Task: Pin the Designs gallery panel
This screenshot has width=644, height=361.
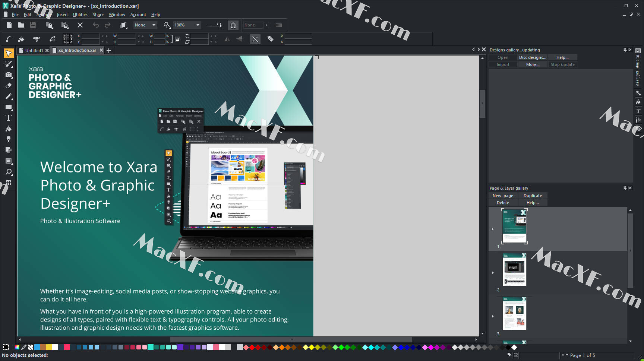Action: [x=625, y=50]
